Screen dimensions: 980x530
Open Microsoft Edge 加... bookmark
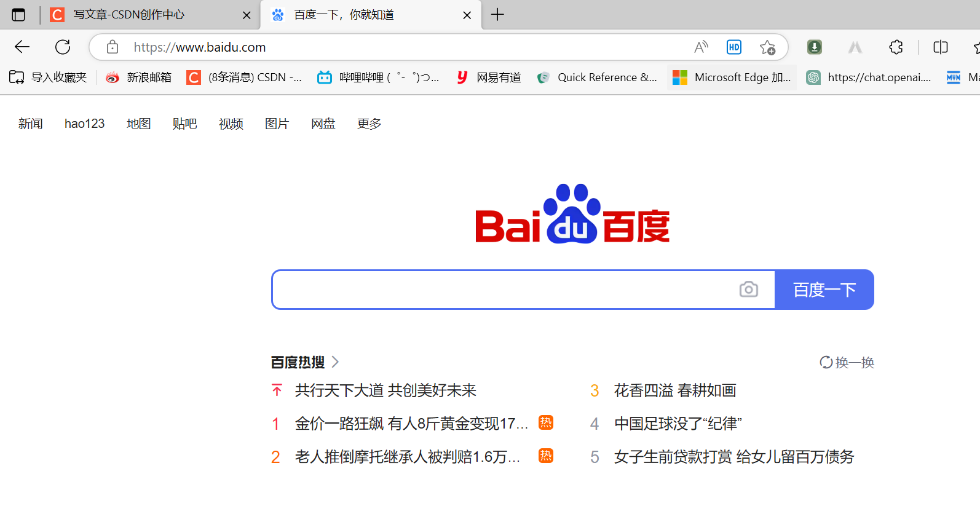pyautogui.click(x=732, y=77)
